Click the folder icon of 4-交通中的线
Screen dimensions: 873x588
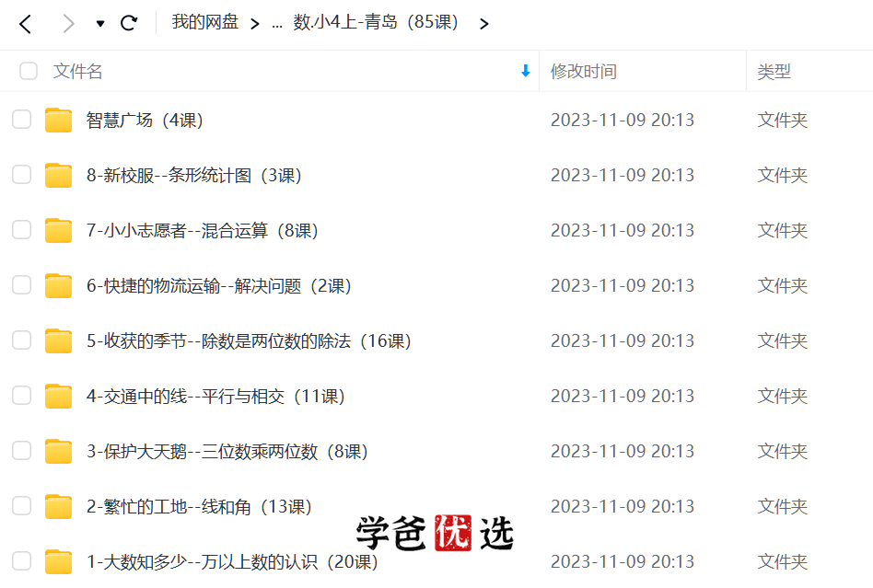click(58, 396)
